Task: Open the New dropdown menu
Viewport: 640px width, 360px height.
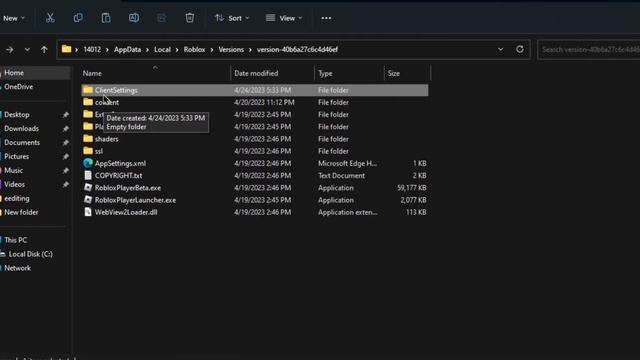Action: pos(14,18)
